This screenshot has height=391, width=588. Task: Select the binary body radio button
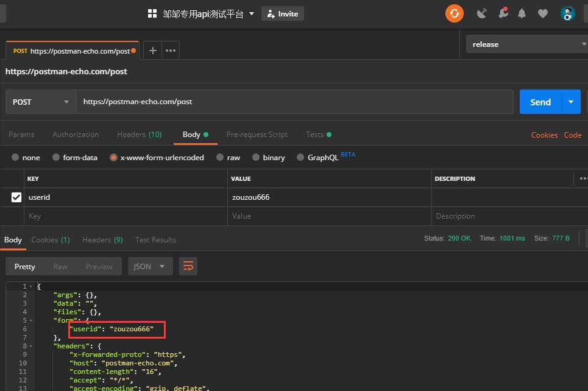(x=256, y=158)
